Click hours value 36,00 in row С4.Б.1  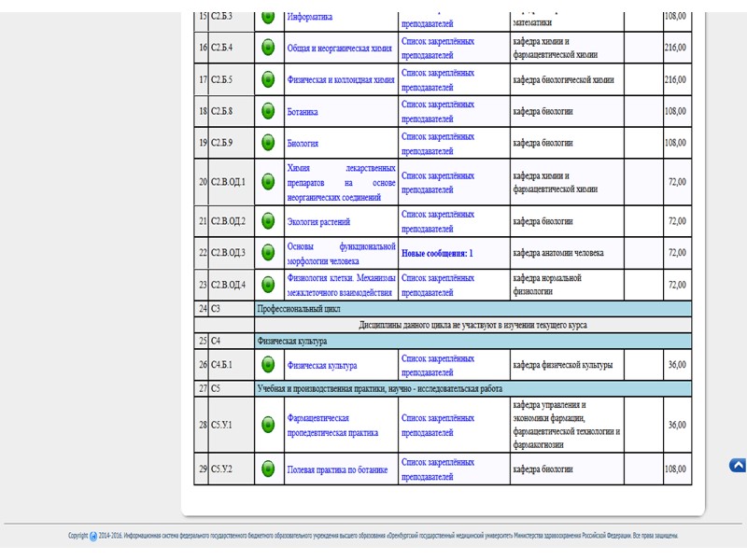677,365
